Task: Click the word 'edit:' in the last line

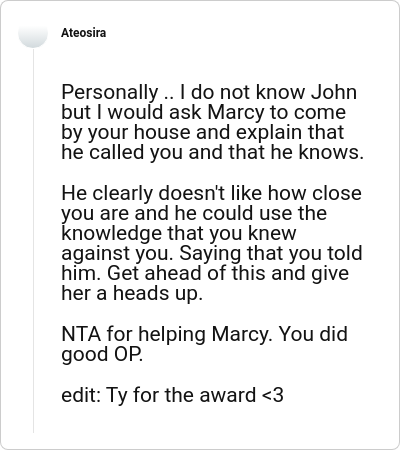Action: click(81, 395)
